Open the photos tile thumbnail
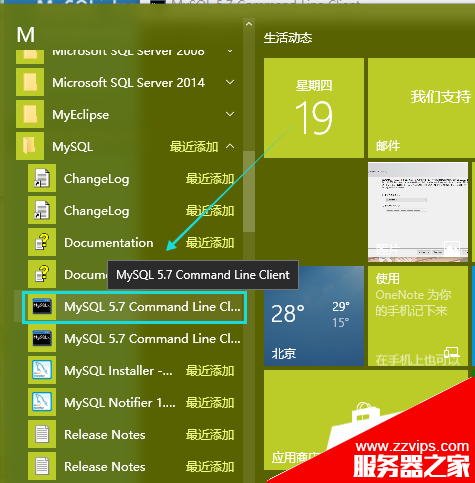475x483 pixels. pos(418,212)
